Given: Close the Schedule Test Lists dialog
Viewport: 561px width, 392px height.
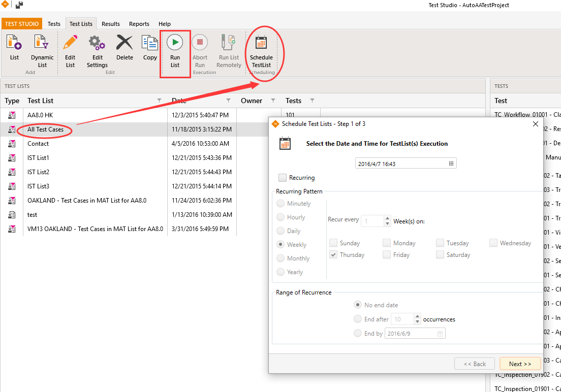Looking at the screenshot, I should pos(535,124).
